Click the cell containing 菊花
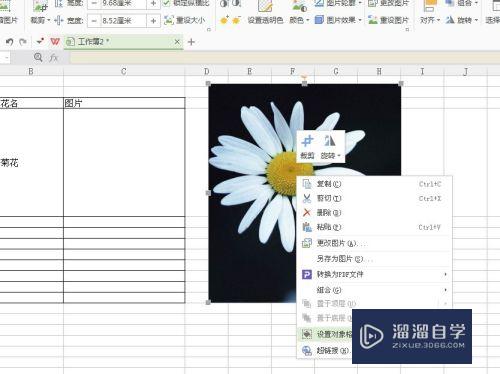The image size is (500, 374). (x=31, y=163)
